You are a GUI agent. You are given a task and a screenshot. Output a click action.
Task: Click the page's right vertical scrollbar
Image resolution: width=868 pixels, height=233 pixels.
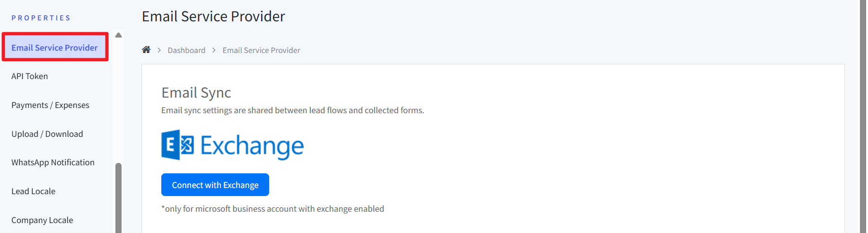[863, 116]
